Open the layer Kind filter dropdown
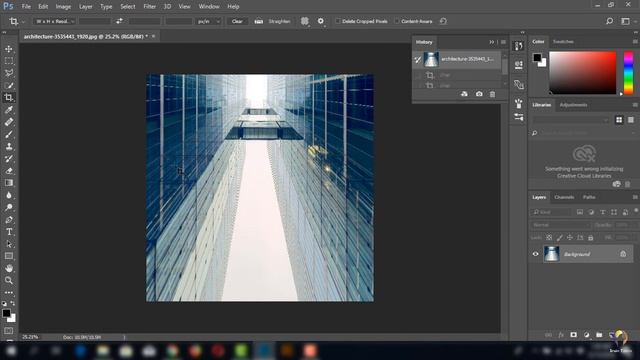Image resolution: width=640 pixels, height=360 pixels. coord(551,212)
